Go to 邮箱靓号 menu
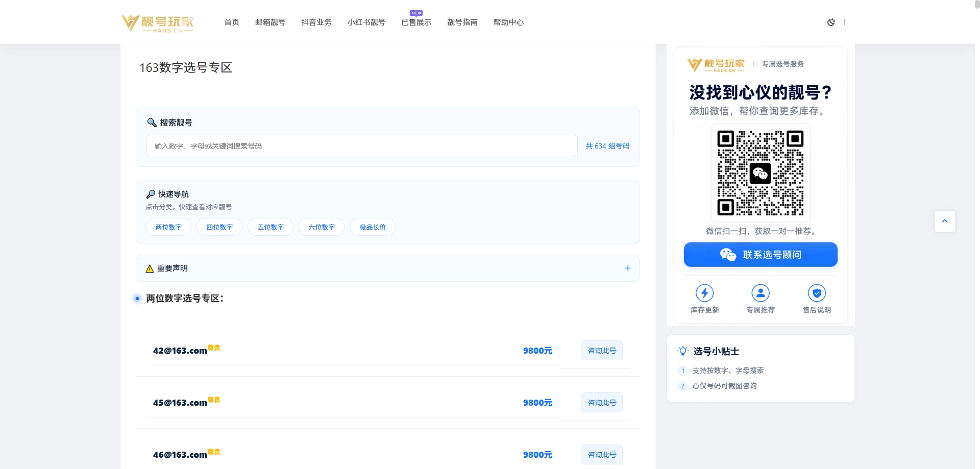980x469 pixels. tap(270, 22)
